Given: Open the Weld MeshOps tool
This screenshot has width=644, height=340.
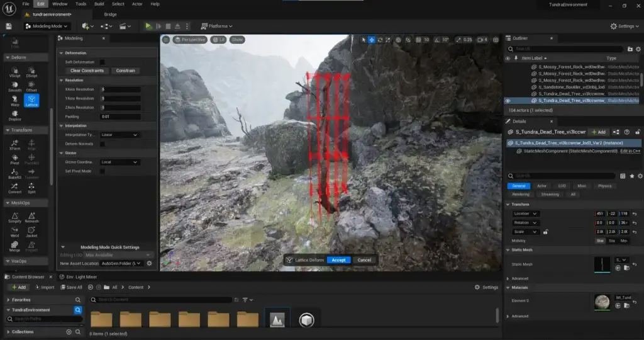Looking at the screenshot, I should (14, 232).
